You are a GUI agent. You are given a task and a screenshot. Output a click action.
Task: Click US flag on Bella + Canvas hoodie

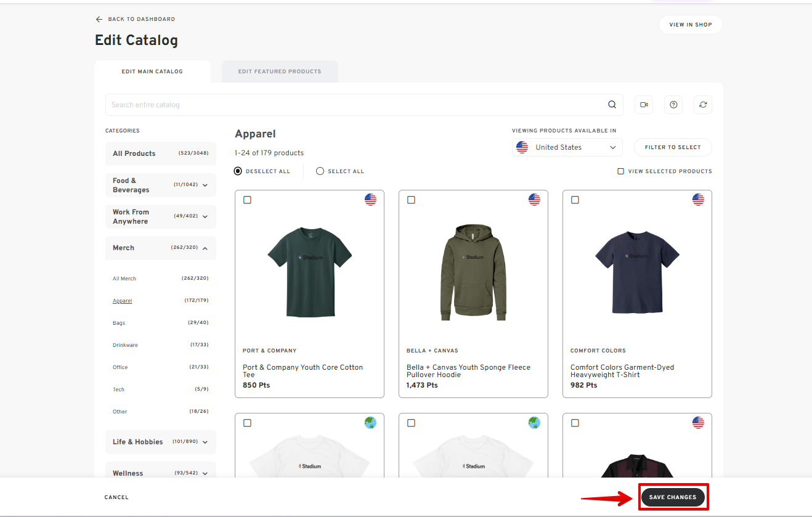(534, 200)
